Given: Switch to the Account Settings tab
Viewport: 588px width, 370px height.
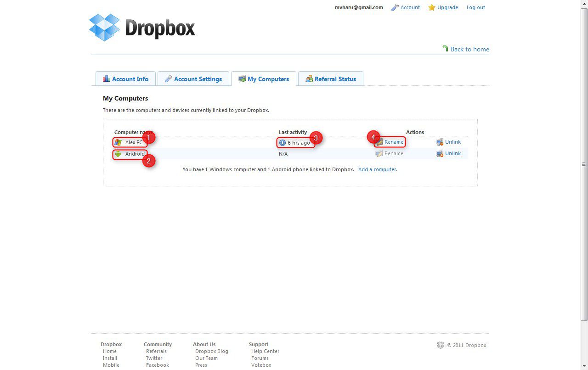Looking at the screenshot, I should click(x=193, y=78).
